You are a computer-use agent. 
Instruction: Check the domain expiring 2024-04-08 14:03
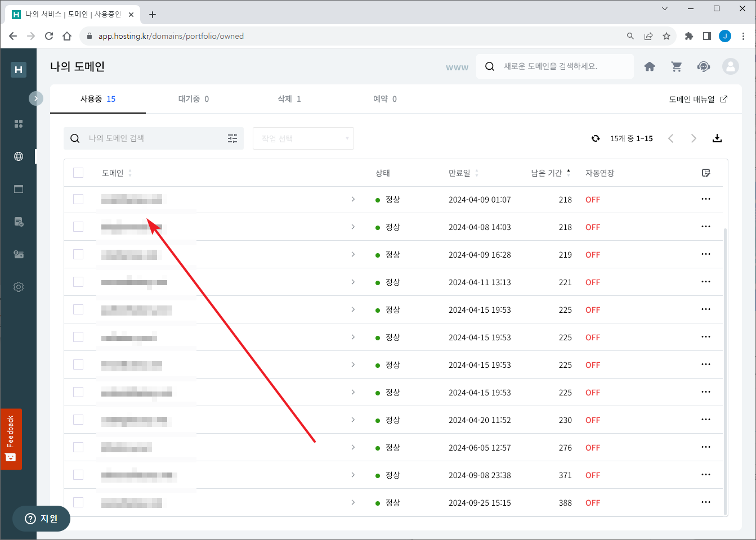pos(78,227)
